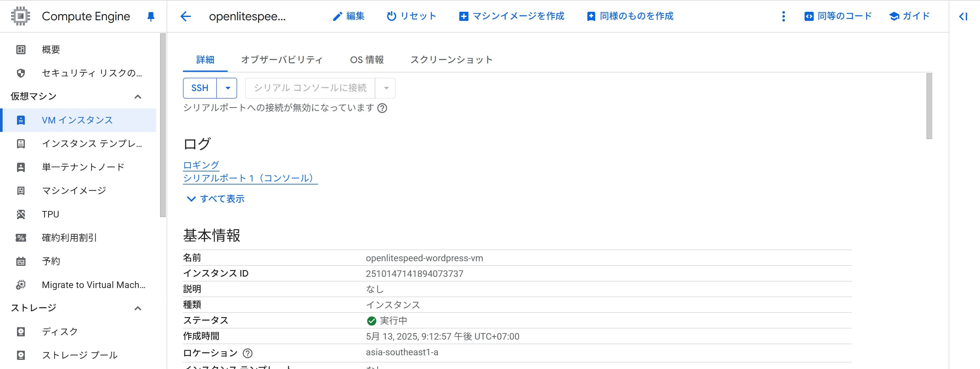Collapse the side panel with the arrow-bar icon
The width and height of the screenshot is (980, 369).
coord(963,16)
